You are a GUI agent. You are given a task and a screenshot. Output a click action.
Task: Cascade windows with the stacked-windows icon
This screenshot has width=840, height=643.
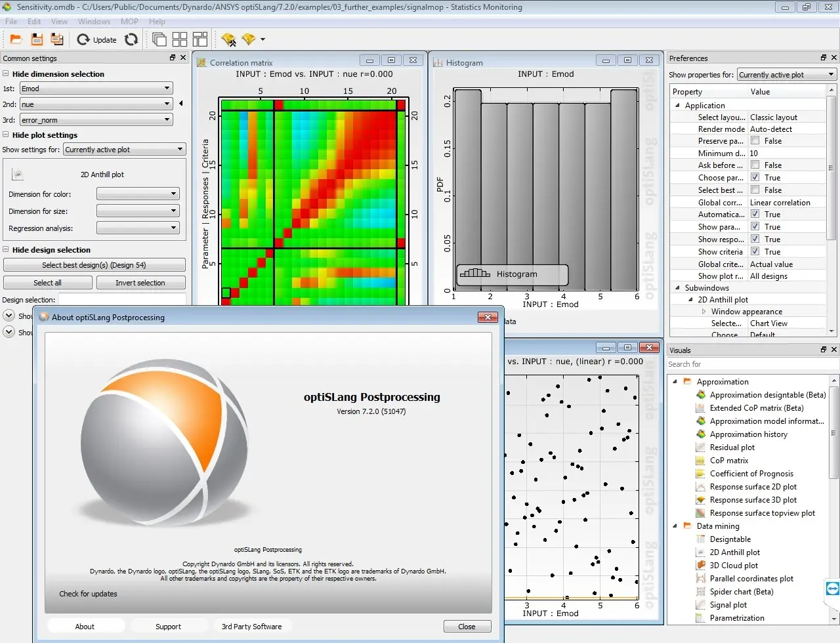point(159,39)
